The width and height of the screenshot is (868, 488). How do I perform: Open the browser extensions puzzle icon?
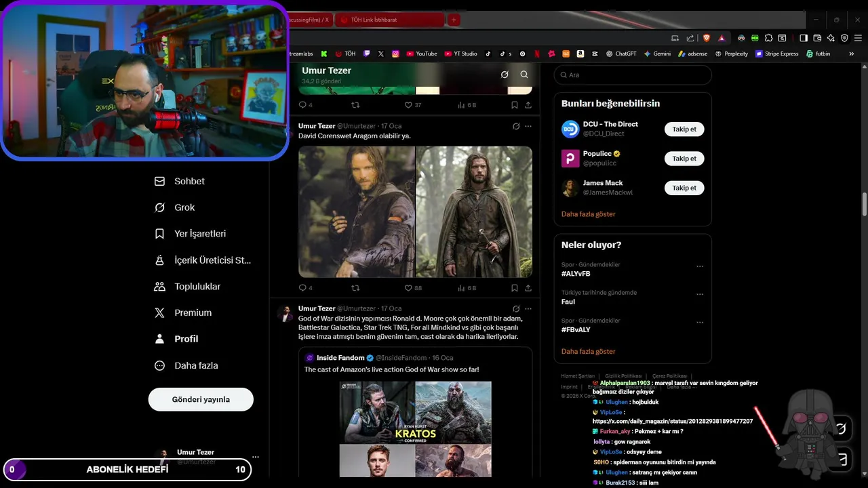click(768, 38)
